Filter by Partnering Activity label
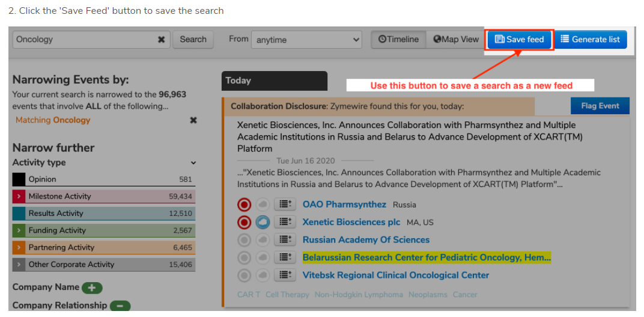The width and height of the screenshot is (644, 317). [x=61, y=247]
